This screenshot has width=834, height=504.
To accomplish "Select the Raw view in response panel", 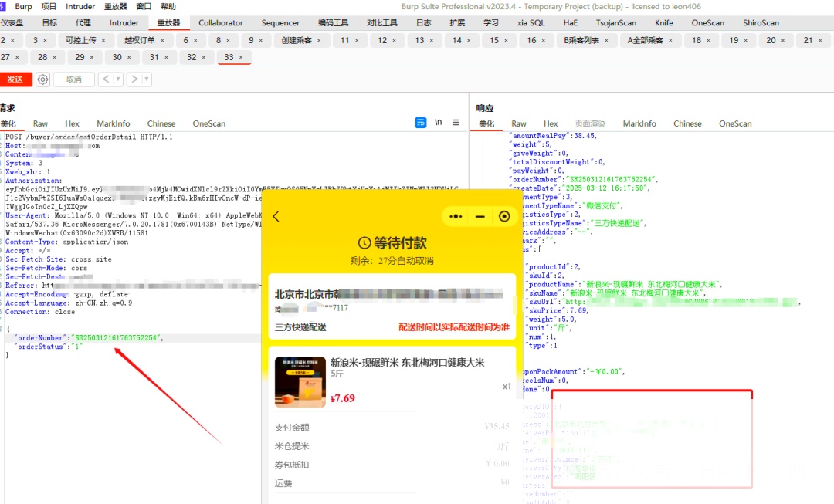I will pyautogui.click(x=519, y=123).
